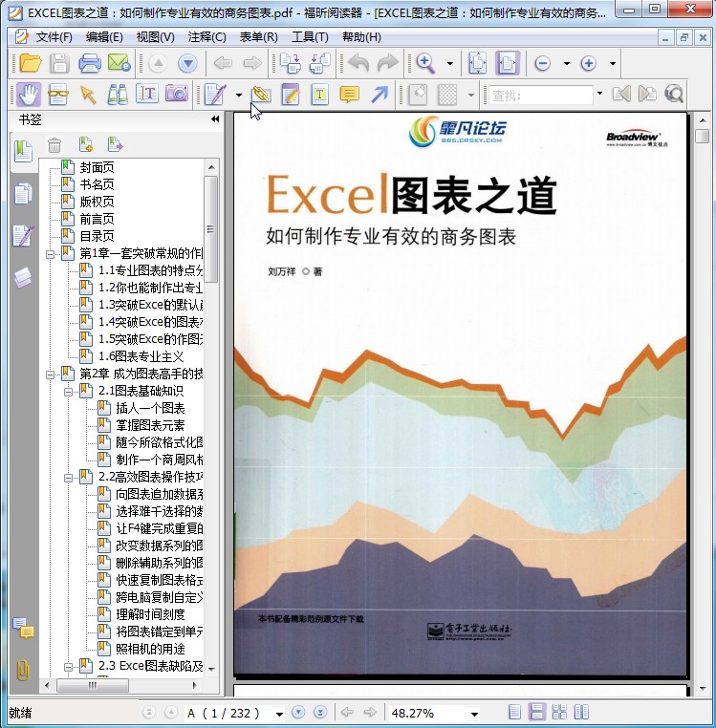Activate the Snapshot camera tool
This screenshot has height=728, width=716.
[177, 95]
